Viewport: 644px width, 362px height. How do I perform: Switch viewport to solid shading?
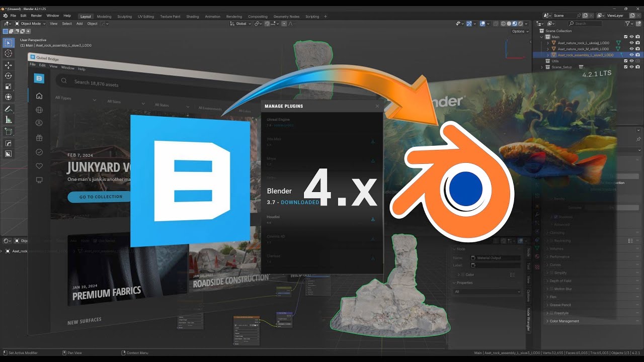pyautogui.click(x=509, y=24)
